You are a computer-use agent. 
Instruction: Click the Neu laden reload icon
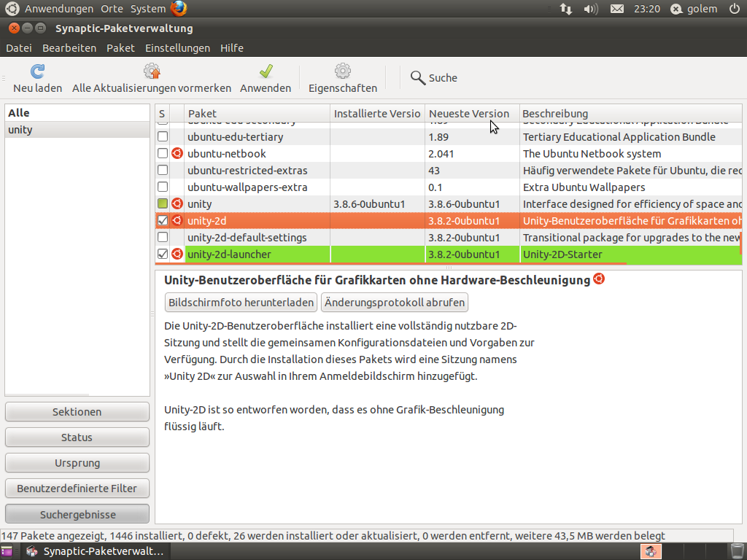point(37,72)
